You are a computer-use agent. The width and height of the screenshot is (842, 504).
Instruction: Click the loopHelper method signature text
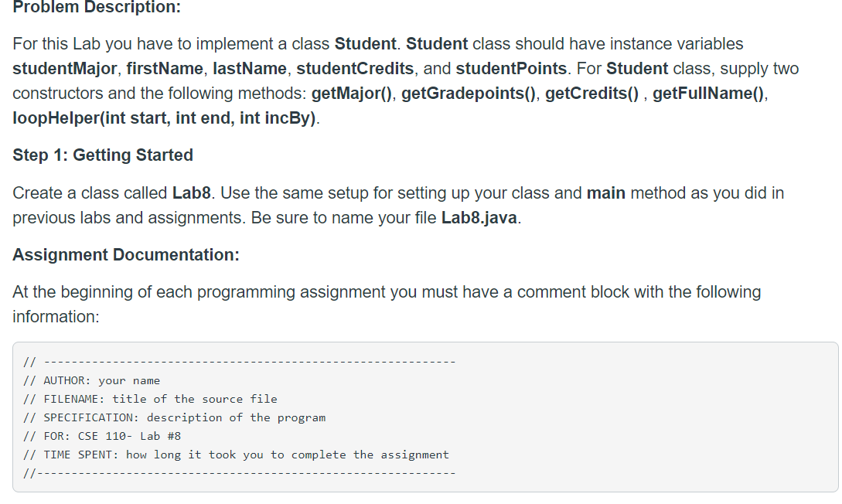click(x=164, y=118)
